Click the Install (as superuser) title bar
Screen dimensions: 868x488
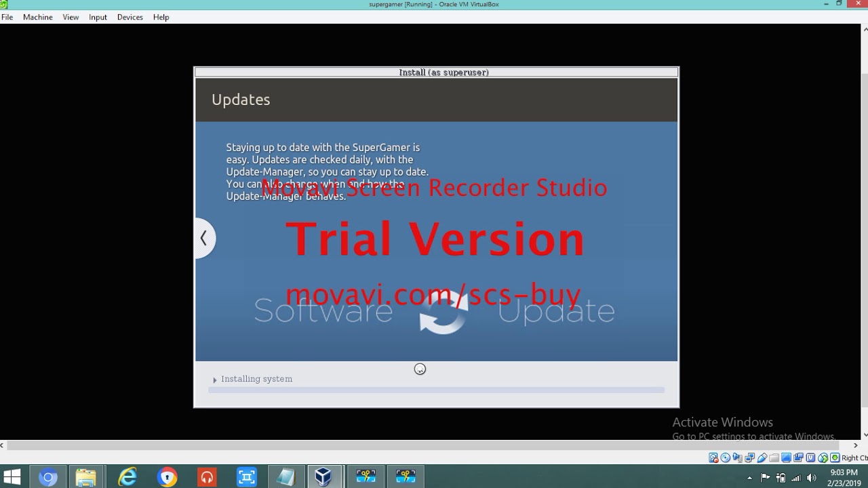point(436,72)
